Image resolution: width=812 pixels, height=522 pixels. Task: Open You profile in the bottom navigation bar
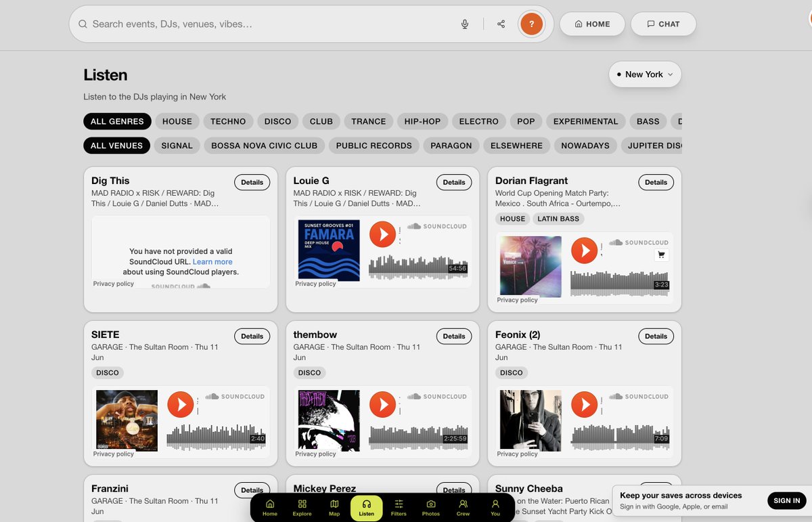(495, 508)
